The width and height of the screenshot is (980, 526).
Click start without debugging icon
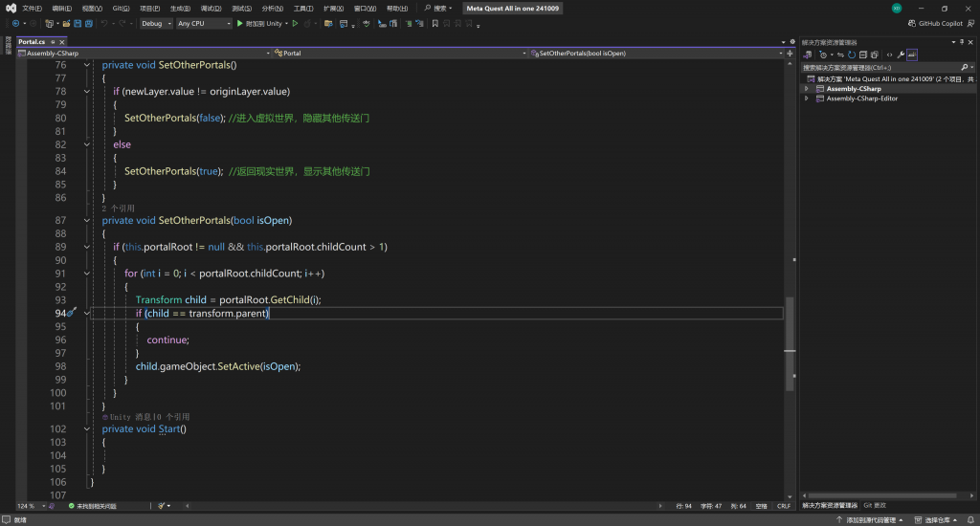(x=295, y=24)
